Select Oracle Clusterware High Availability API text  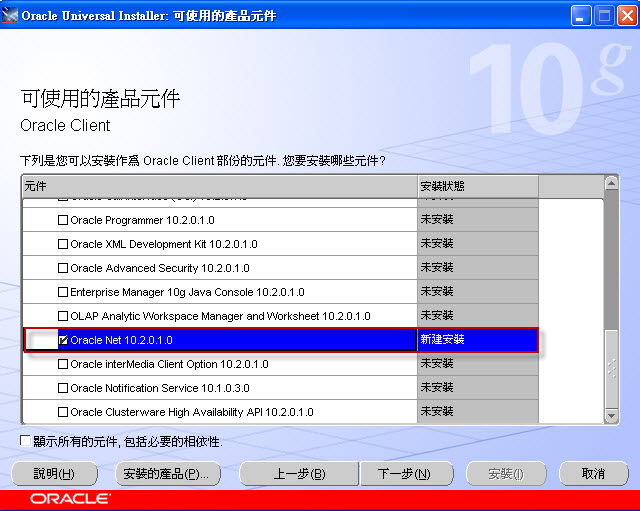click(x=192, y=413)
